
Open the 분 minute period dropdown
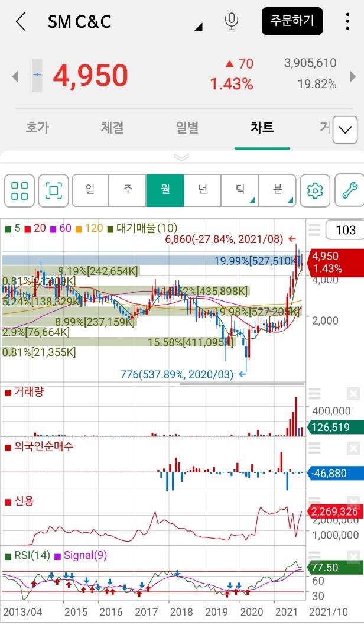[x=277, y=190]
